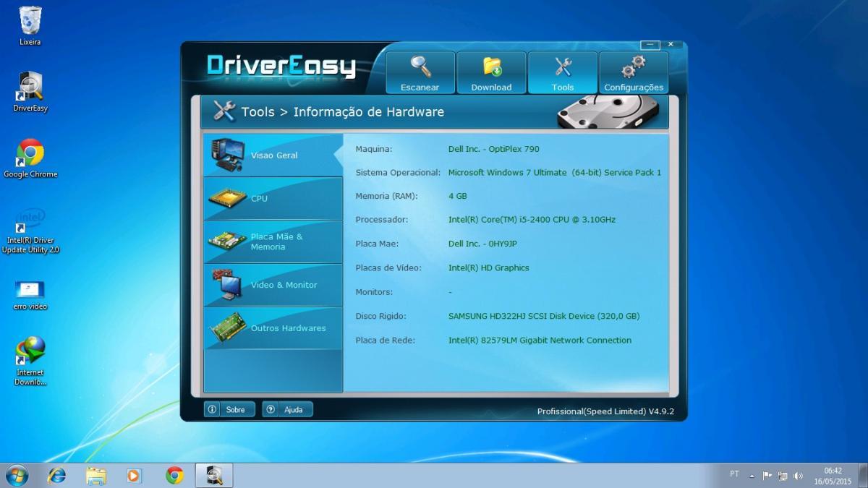Click the Maquina: label
Image resolution: width=868 pixels, height=488 pixels.
(373, 149)
